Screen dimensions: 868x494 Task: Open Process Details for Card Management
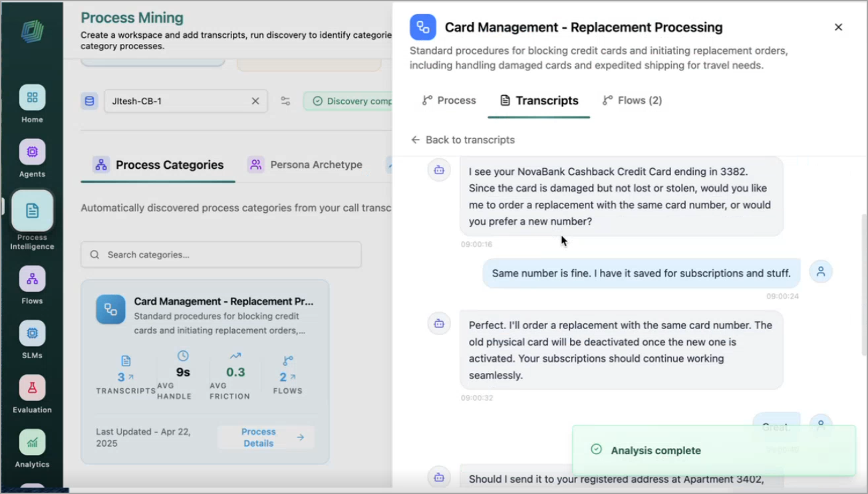[266, 437]
